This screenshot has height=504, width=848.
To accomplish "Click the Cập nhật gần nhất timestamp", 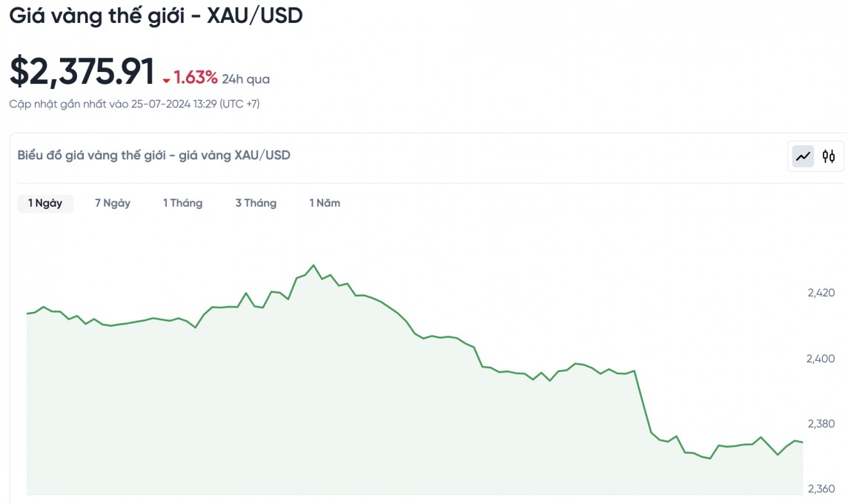I will (x=134, y=104).
